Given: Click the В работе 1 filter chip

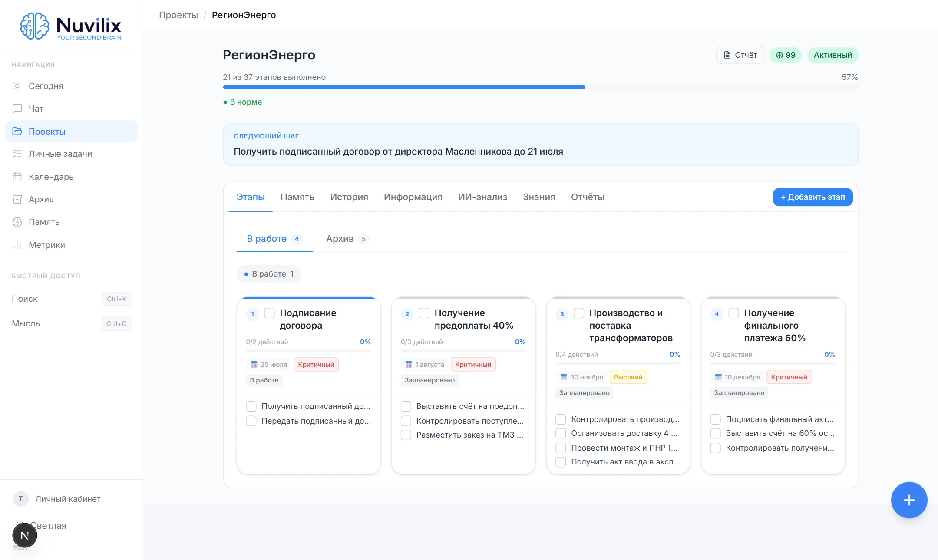Looking at the screenshot, I should coord(269,274).
